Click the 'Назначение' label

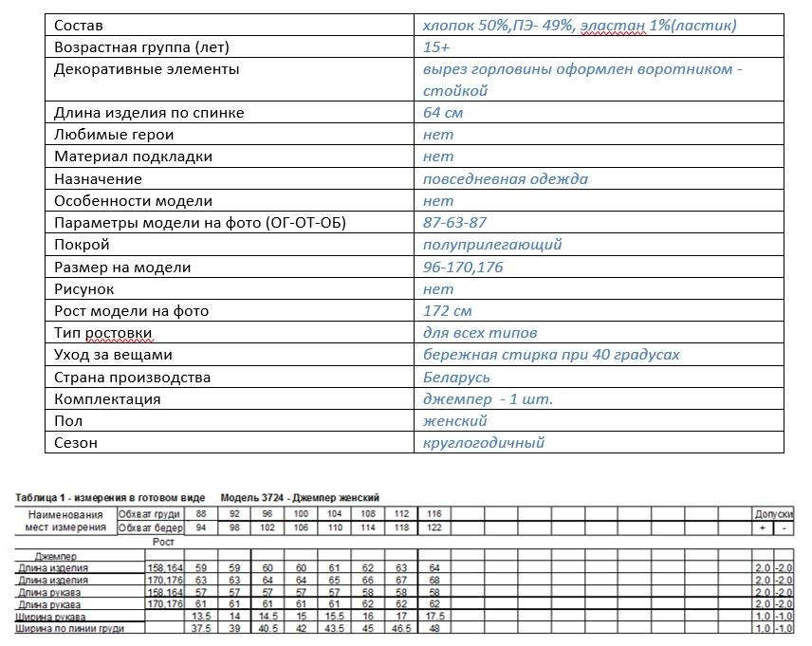[98, 179]
